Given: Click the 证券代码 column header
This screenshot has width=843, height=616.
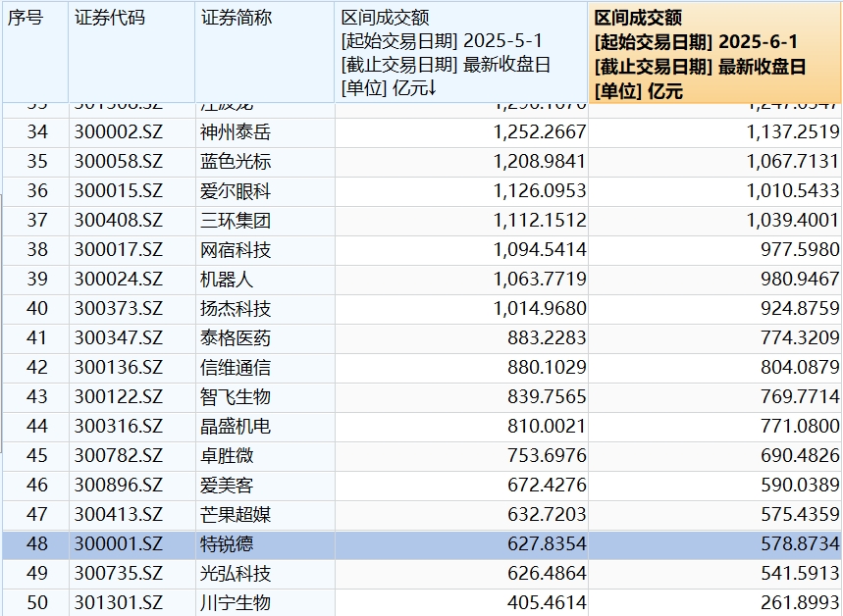Looking at the screenshot, I should (132, 52).
